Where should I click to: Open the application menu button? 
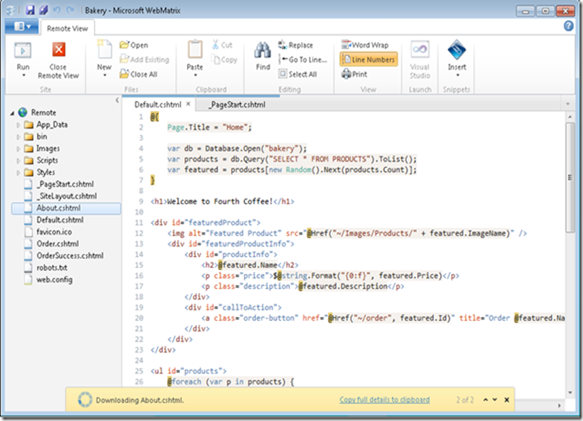coord(22,26)
